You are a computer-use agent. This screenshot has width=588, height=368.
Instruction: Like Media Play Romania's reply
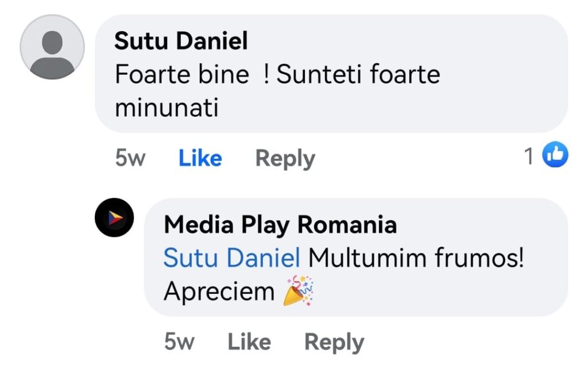(x=249, y=342)
